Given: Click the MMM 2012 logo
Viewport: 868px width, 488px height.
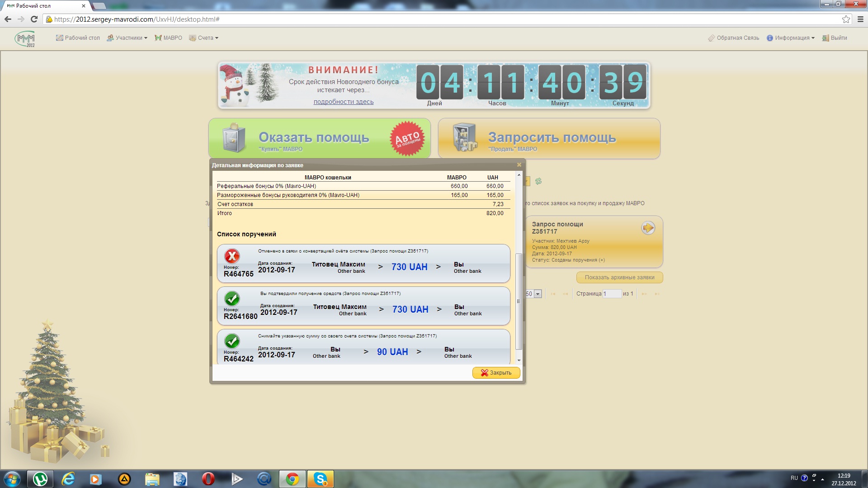Looking at the screenshot, I should coord(25,39).
